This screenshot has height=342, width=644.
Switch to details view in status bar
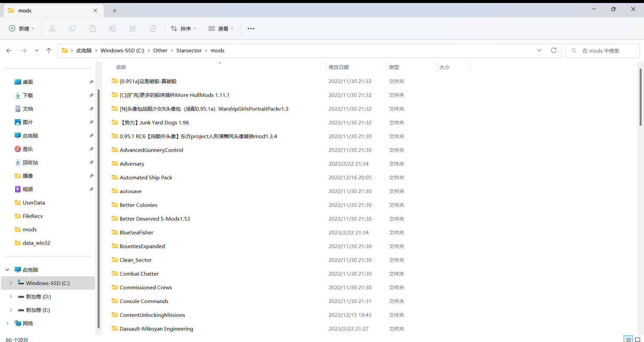pyautogui.click(x=628, y=339)
